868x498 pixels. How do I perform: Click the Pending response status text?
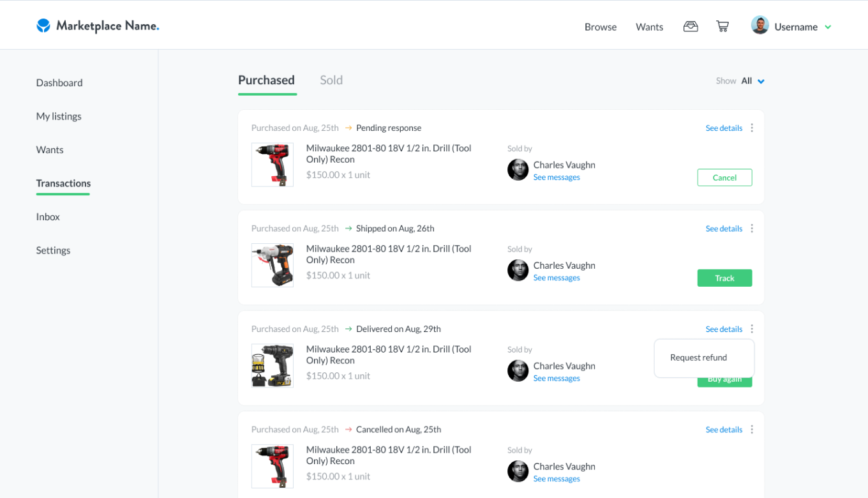point(389,128)
